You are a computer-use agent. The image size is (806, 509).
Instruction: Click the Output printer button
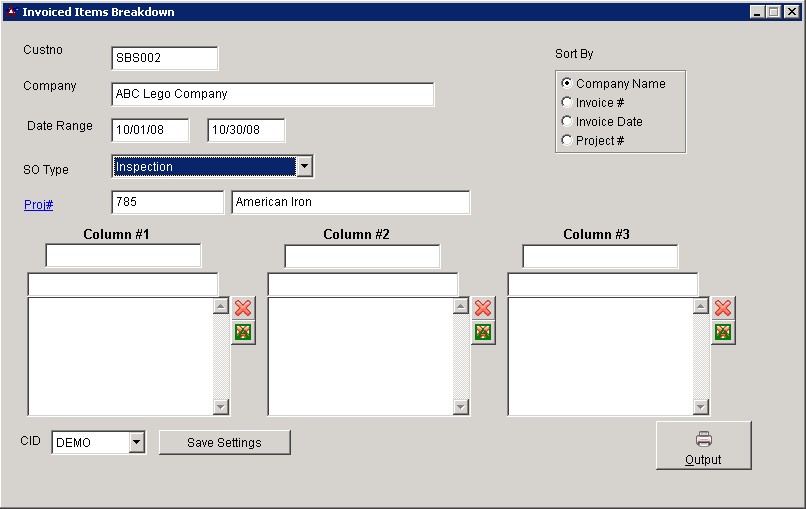tap(703, 446)
